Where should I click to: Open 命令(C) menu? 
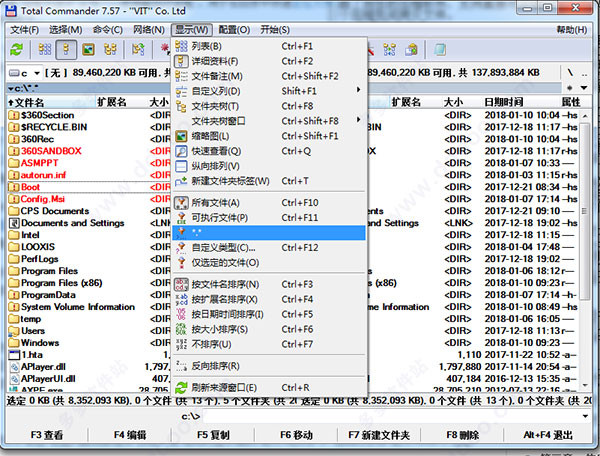[108, 30]
